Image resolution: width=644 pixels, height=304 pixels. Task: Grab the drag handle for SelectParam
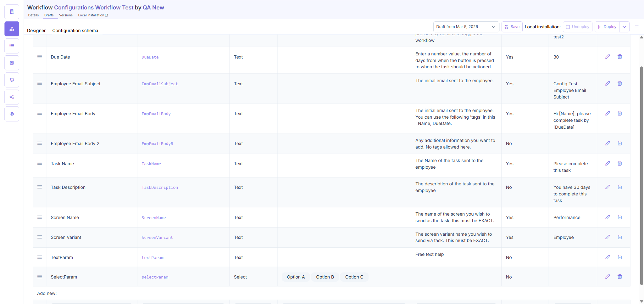click(x=40, y=277)
